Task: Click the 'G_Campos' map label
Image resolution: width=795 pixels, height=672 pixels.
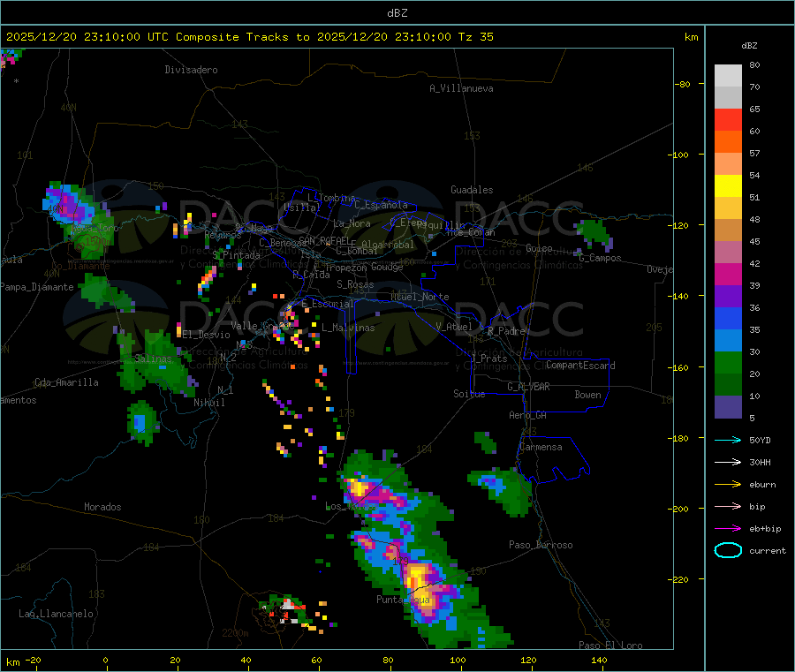Action: coord(601,258)
